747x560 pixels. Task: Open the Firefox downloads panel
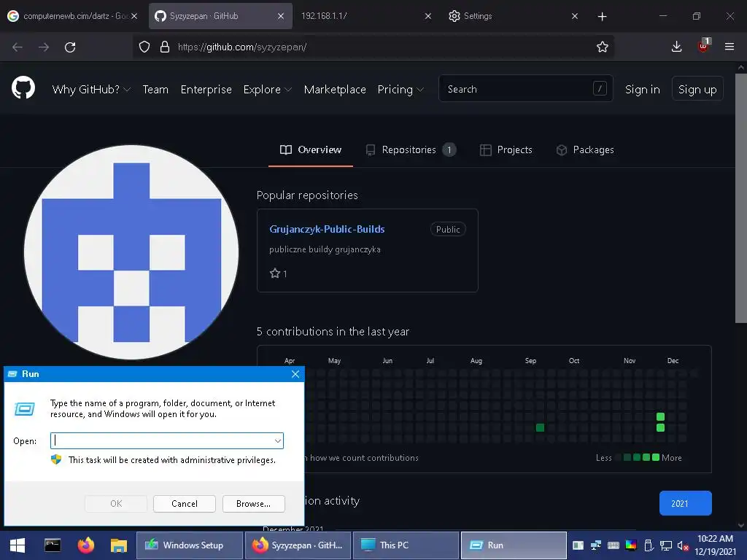676,46
